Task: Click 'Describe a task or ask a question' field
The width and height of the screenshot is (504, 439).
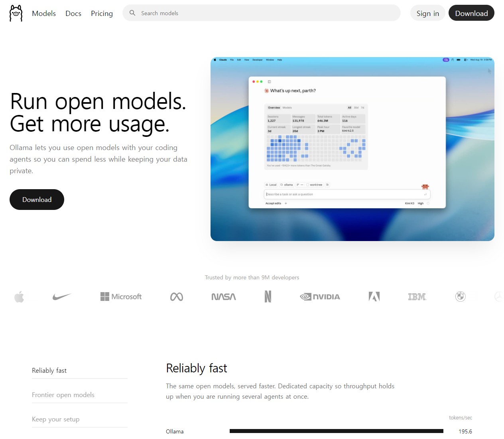Action: coord(347,194)
